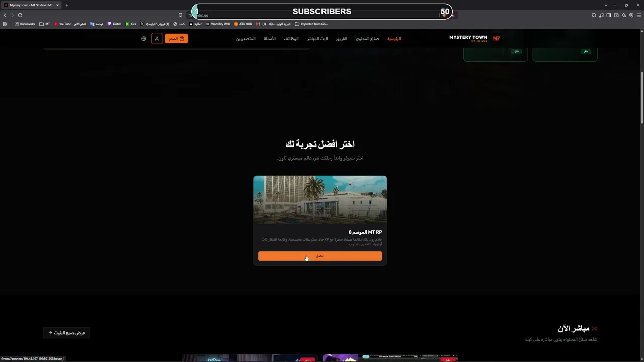Viewport: 644px width, 362px height.
Task: Open الوظائف jobs nav item
Action: point(291,39)
